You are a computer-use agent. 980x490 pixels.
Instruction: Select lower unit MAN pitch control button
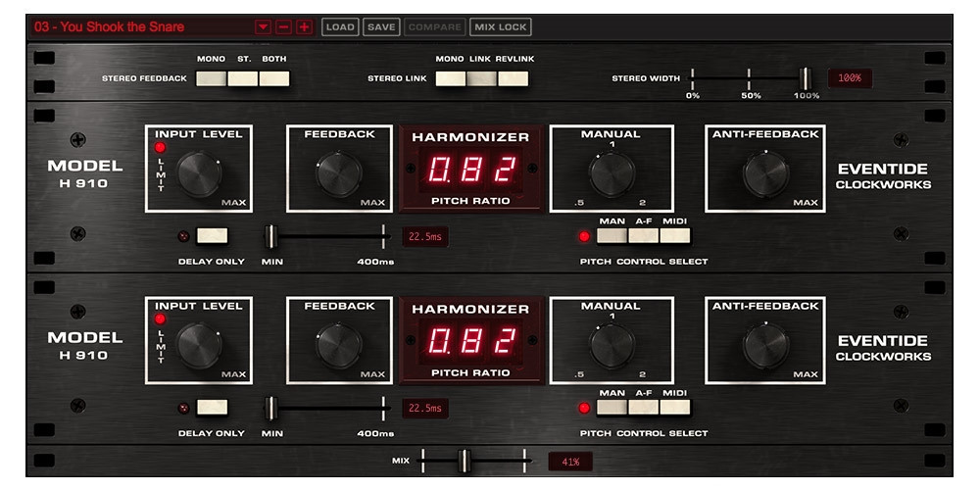(x=612, y=408)
